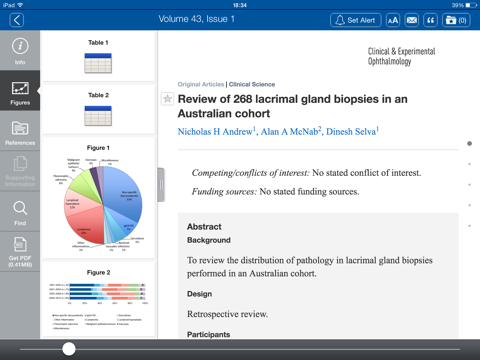
Task: Get PDF (0.41MB) download
Action: point(20,252)
